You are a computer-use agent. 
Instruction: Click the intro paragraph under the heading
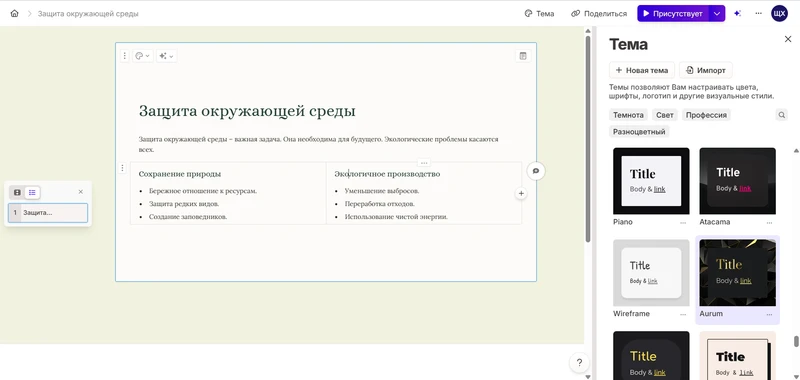coord(318,144)
